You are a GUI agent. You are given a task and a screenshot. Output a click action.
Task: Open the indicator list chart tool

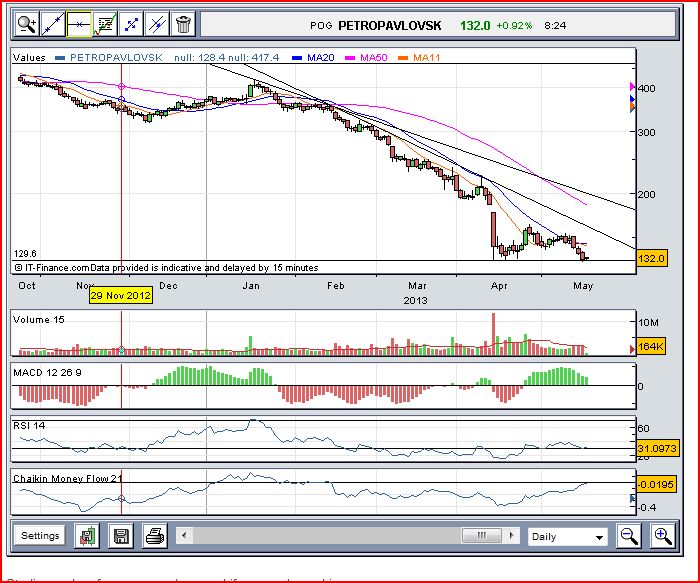pos(105,24)
